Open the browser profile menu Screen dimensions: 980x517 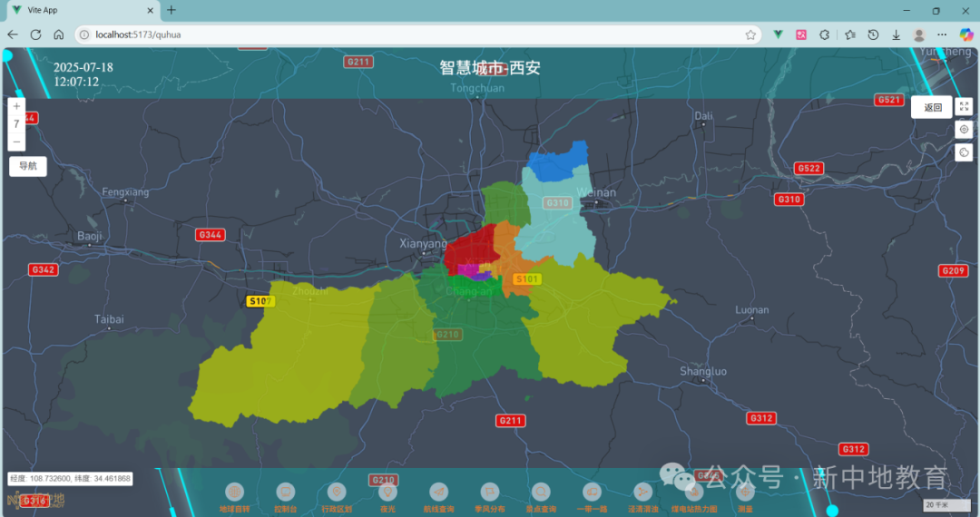pyautogui.click(x=918, y=35)
